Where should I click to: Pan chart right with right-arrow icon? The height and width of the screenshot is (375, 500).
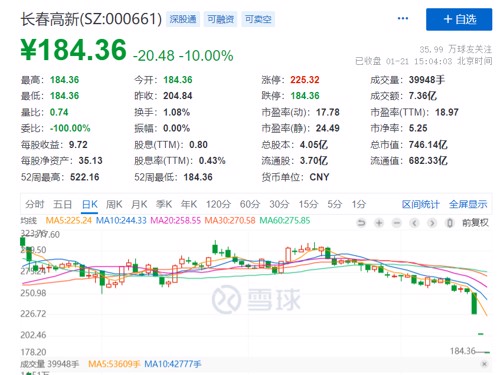point(432,223)
